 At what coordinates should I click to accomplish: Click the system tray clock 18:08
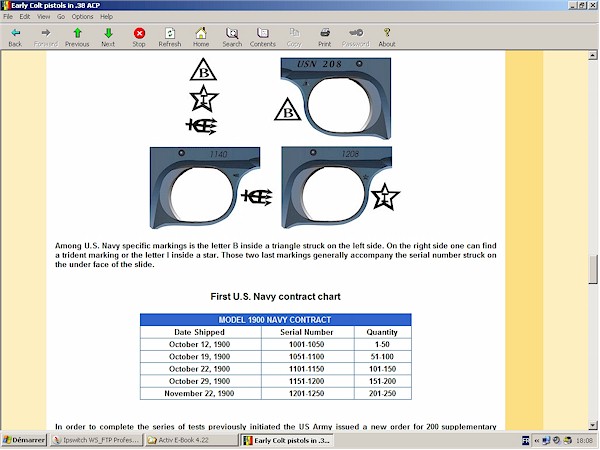(x=585, y=440)
